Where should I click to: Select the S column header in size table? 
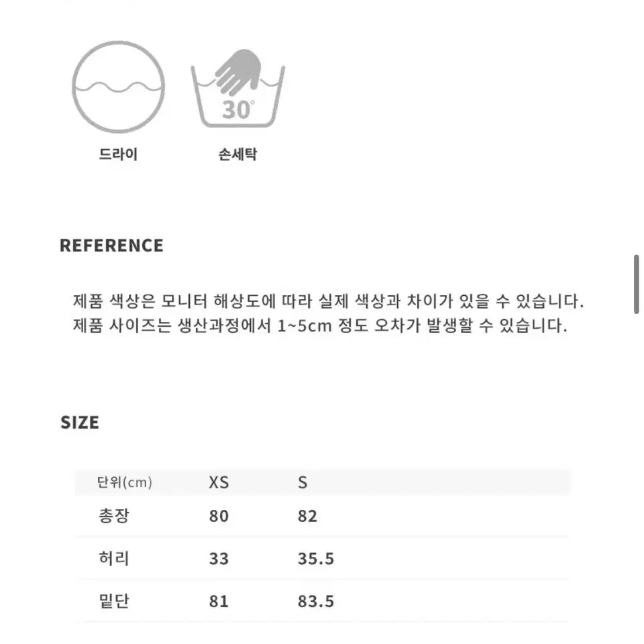pyautogui.click(x=303, y=482)
